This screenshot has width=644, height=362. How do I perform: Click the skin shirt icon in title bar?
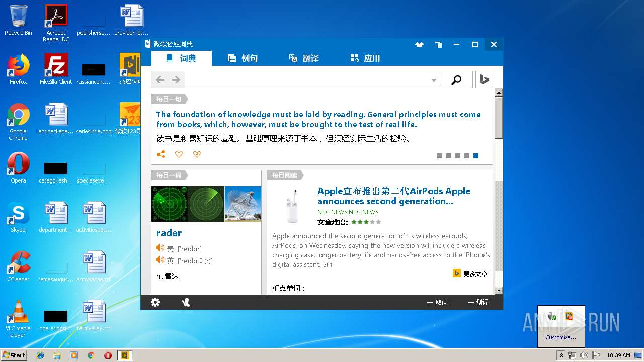pyautogui.click(x=419, y=44)
